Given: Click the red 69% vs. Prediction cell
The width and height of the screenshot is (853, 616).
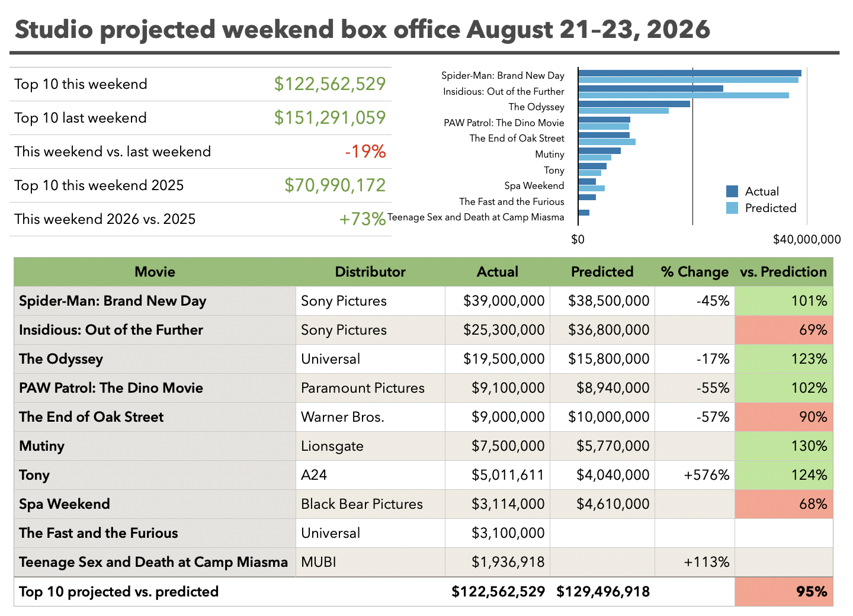Looking at the screenshot, I should point(784,330).
